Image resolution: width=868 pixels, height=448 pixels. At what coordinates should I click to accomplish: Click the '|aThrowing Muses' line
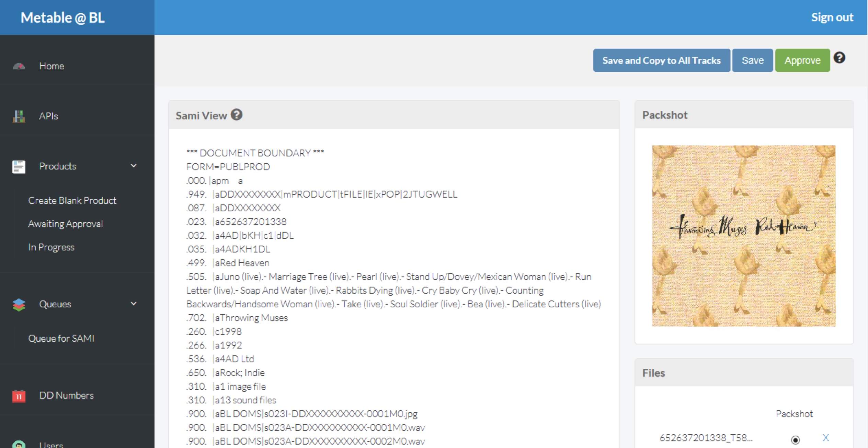237,318
